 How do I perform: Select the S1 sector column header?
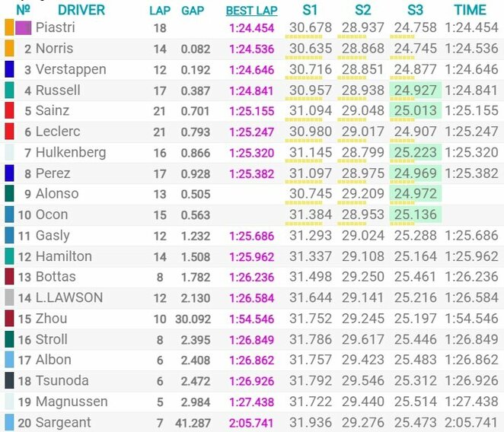point(311,11)
